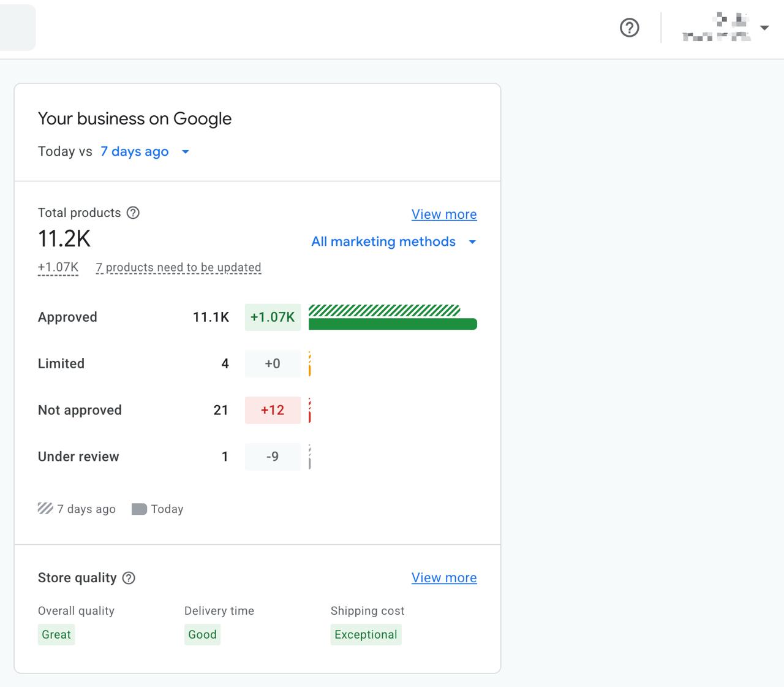Click the -9 Under review badge
The height and width of the screenshot is (687, 784).
(x=273, y=457)
